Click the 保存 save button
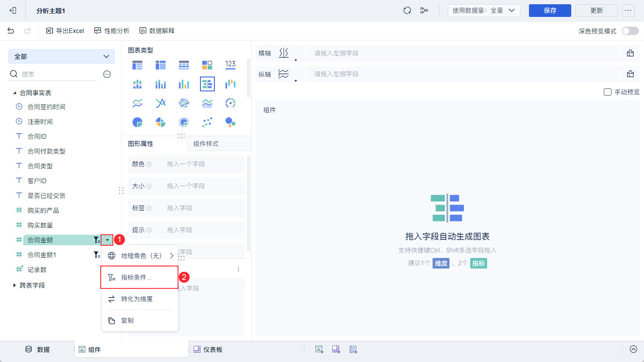The width and height of the screenshot is (644, 362). coord(550,11)
